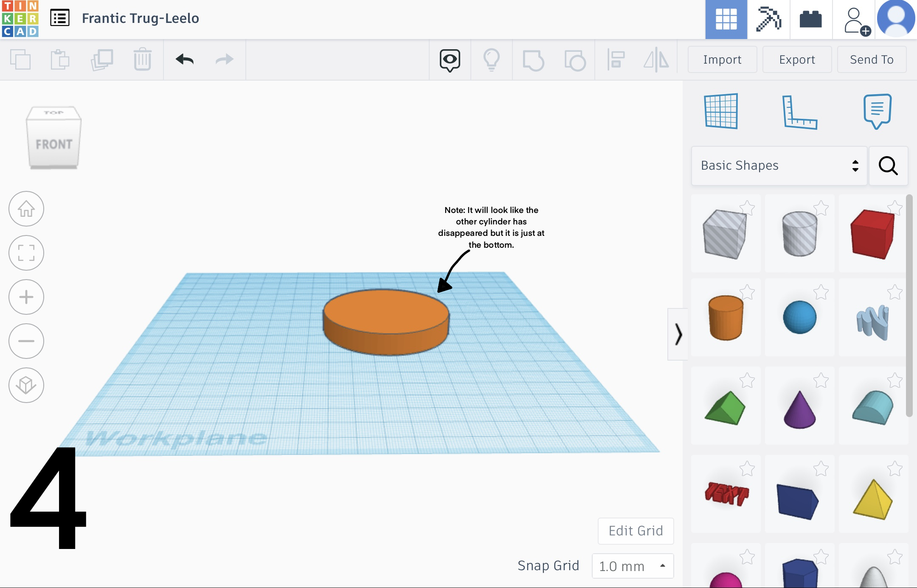Pick the red Text shape
The width and height of the screenshot is (917, 588).
point(727,495)
